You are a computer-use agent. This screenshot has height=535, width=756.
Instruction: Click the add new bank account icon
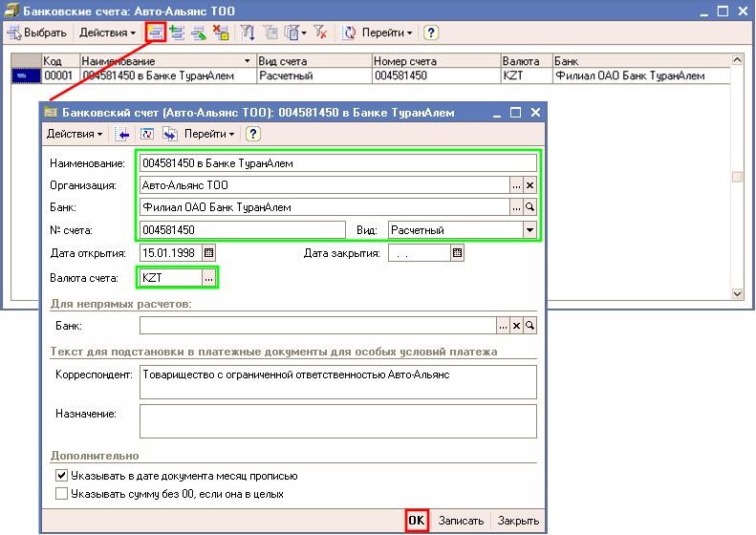[155, 32]
